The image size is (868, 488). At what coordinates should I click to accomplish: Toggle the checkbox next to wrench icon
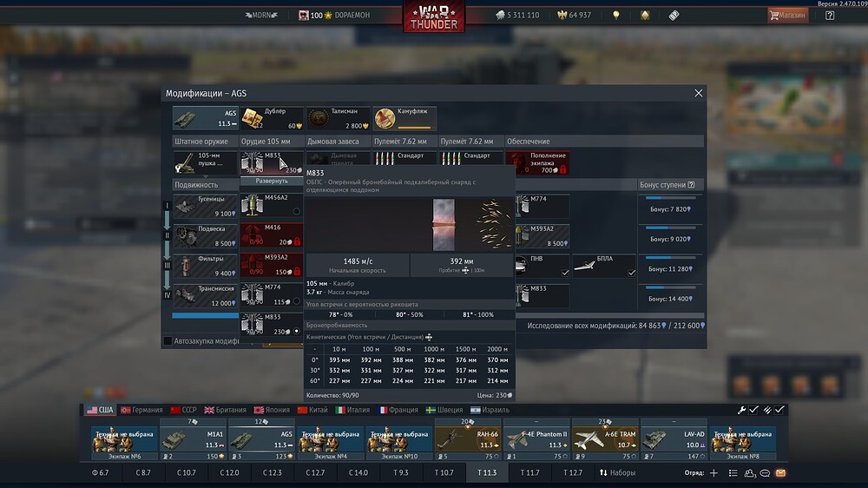pos(753,410)
